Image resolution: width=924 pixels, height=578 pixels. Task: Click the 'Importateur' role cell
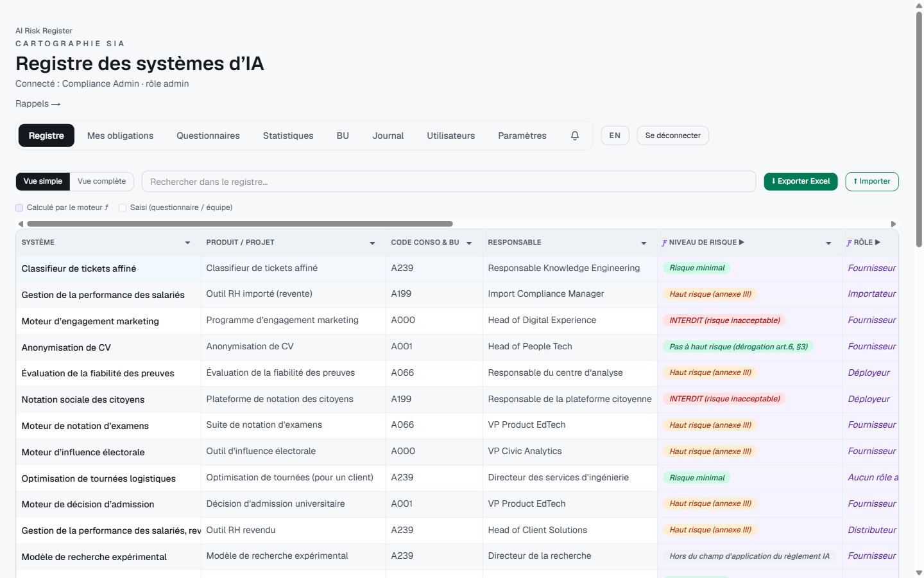point(872,294)
